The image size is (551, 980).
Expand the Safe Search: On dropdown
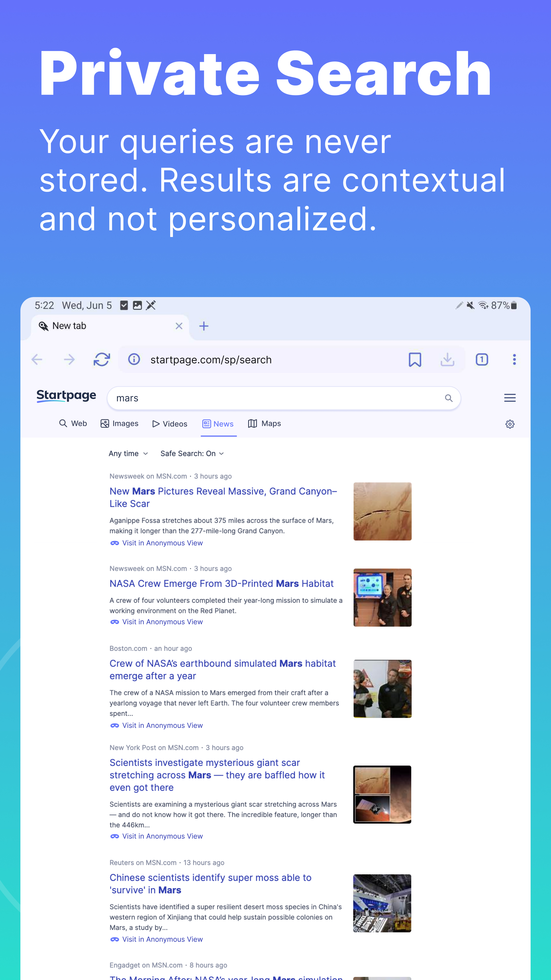192,454
